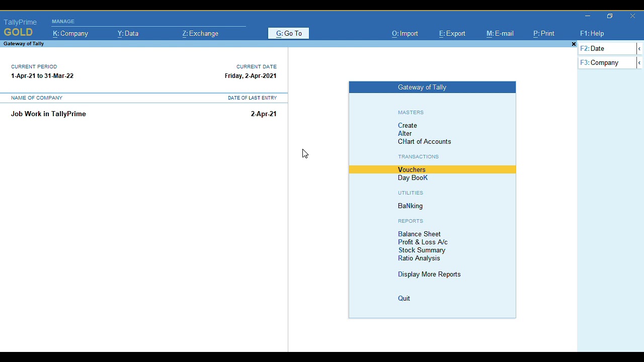Screen dimensions: 644x362
Task: Click the F2: Date button
Action: point(607,49)
